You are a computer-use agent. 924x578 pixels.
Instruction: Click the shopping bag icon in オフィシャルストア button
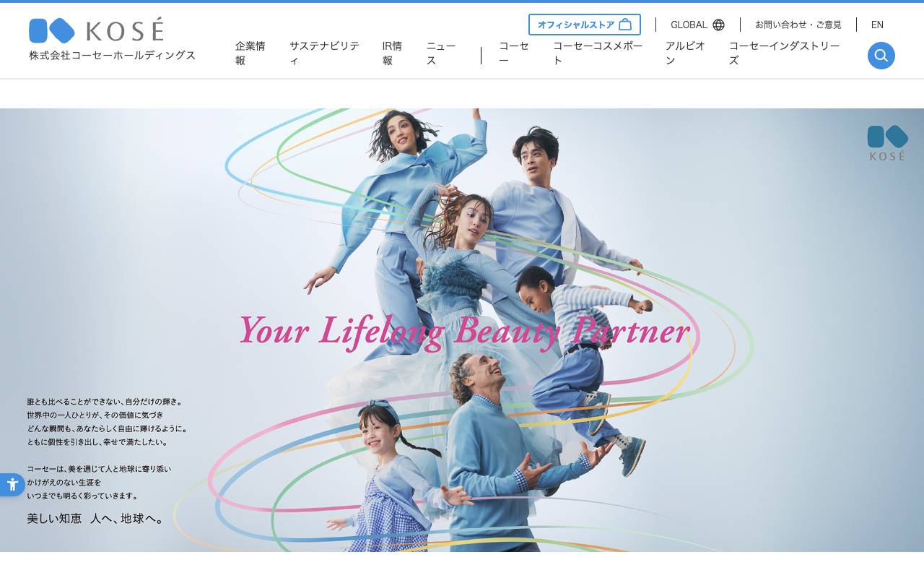625,24
